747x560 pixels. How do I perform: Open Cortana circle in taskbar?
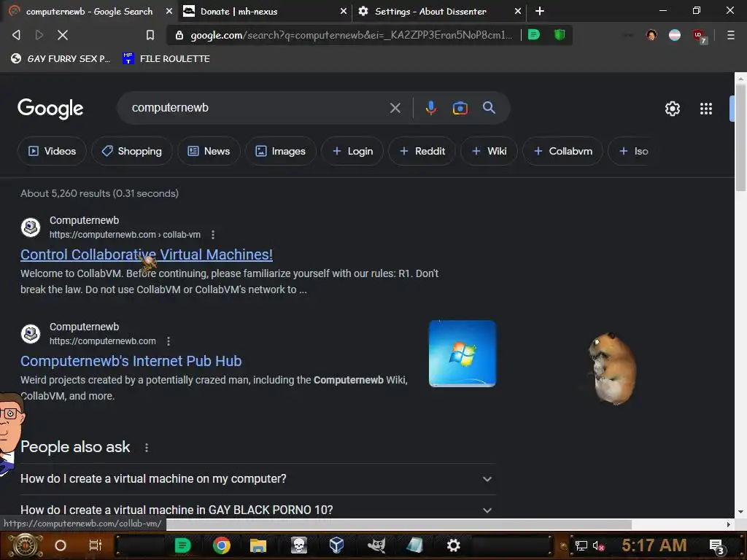tap(61, 545)
